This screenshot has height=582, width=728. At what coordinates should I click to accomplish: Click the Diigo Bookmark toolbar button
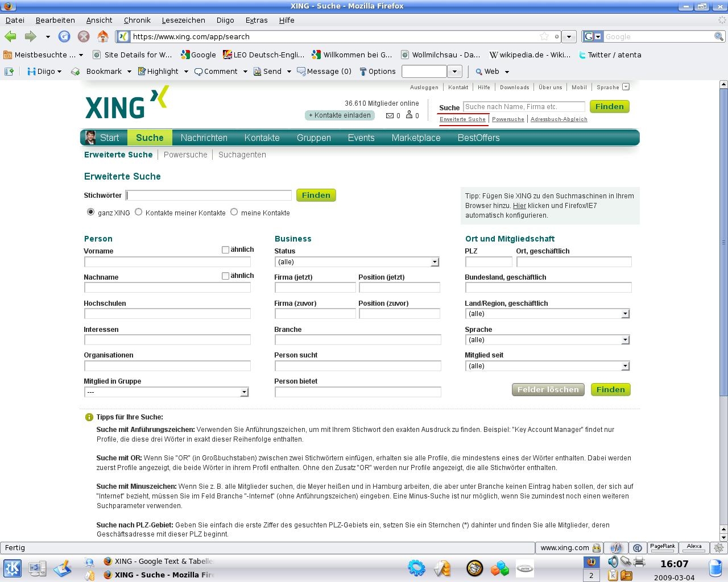pos(100,72)
